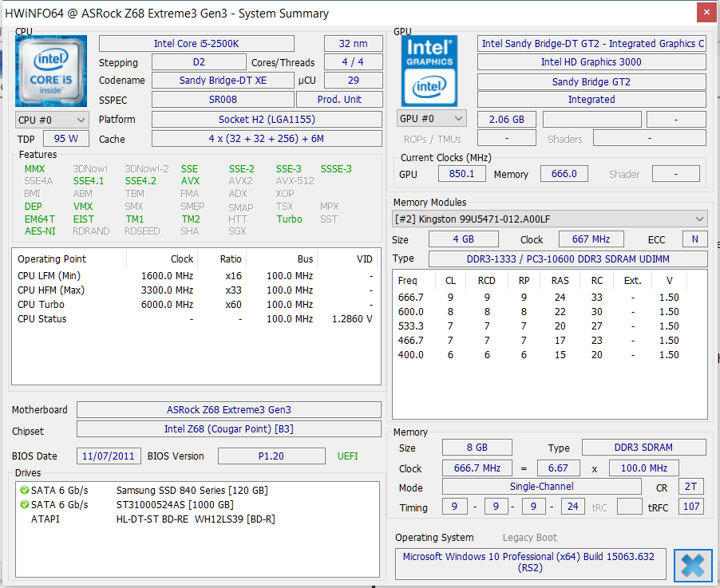
Task: Select the VMX feature label
Action: (x=83, y=207)
